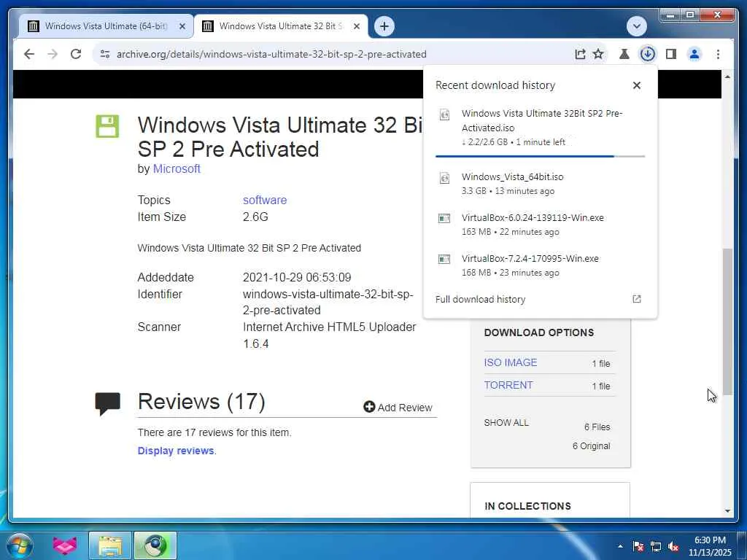The height and width of the screenshot is (560, 747).
Task: Click the green floppy disk software icon
Action: 107,126
